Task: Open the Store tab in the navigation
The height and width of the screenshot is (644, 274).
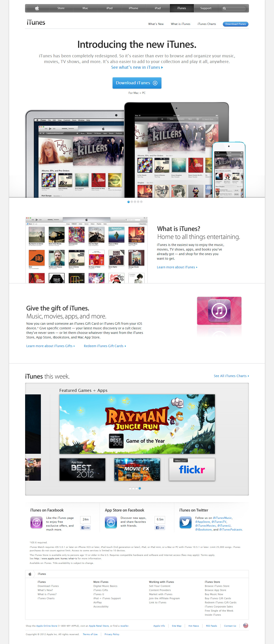Action: point(61,8)
